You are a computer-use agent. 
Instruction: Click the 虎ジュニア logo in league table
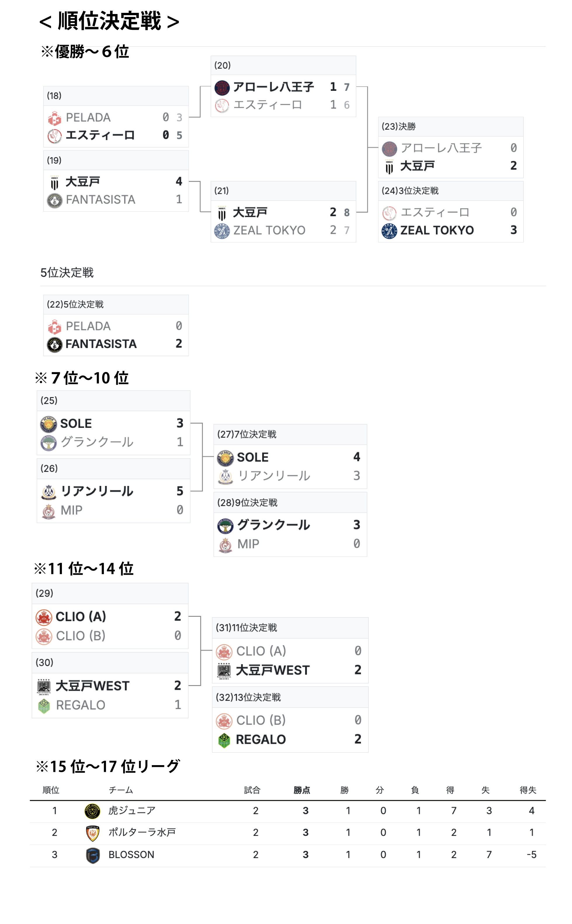(x=92, y=811)
